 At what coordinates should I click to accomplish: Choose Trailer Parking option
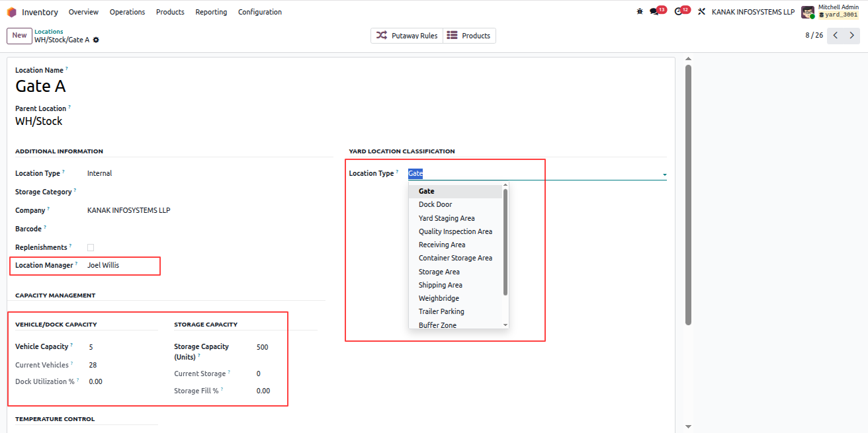pos(455,311)
